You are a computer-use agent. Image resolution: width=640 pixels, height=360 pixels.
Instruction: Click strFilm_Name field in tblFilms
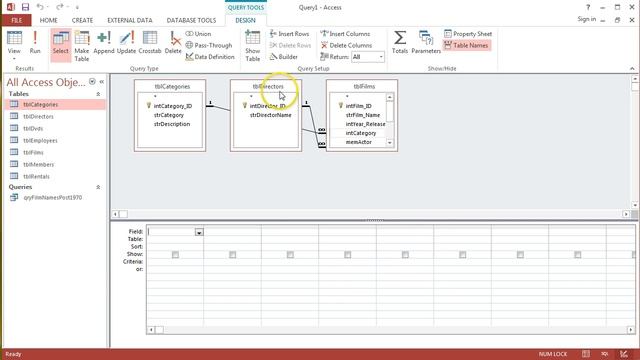[363, 115]
